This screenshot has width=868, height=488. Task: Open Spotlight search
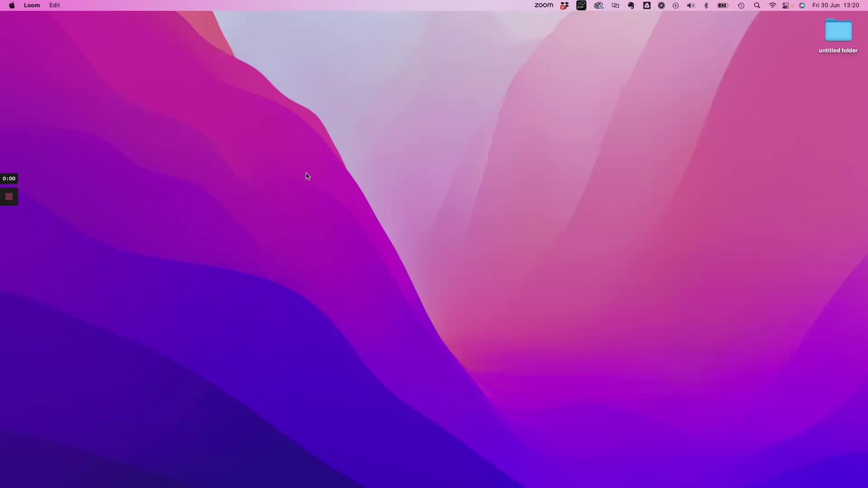click(x=757, y=5)
